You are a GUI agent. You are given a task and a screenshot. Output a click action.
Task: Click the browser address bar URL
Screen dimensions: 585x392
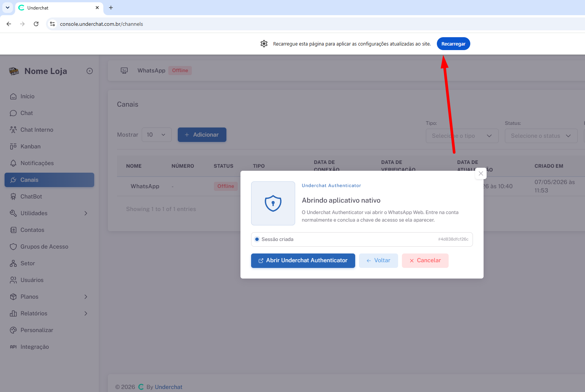coord(101,24)
